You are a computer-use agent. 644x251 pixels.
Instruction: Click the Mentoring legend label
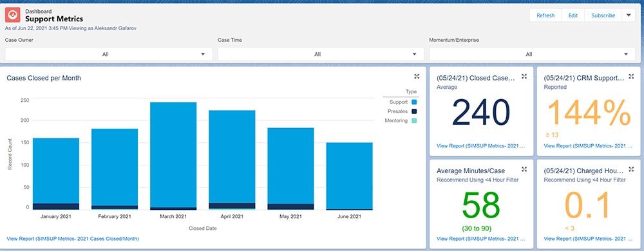(x=396, y=120)
